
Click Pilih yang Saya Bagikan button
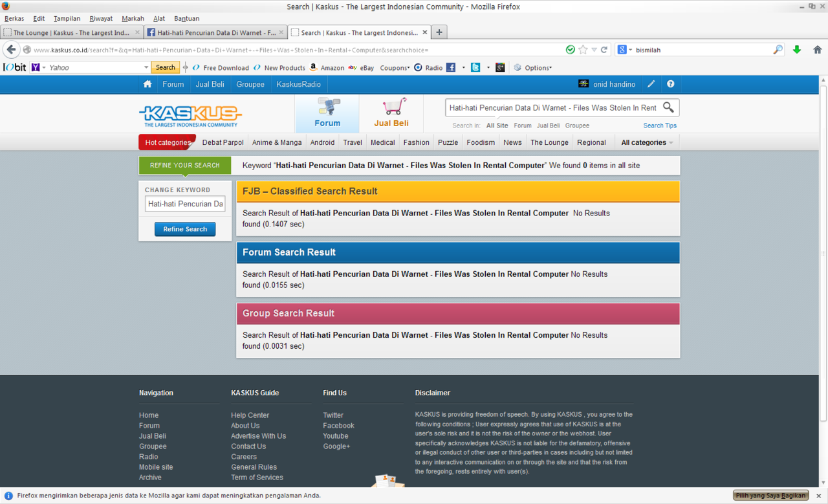click(x=770, y=496)
